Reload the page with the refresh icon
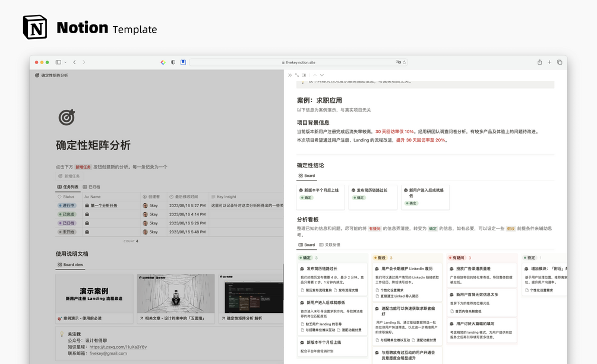This screenshot has width=597, height=364. tap(405, 62)
